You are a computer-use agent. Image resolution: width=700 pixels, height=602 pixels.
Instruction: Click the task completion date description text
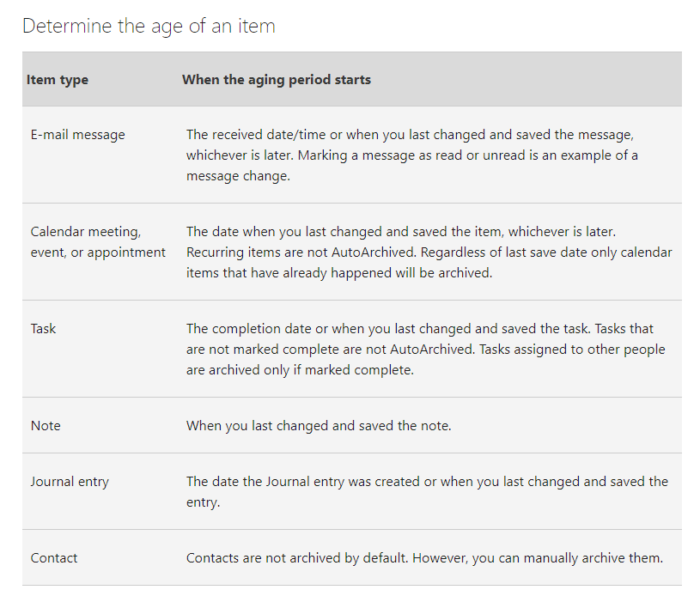pyautogui.click(x=426, y=349)
